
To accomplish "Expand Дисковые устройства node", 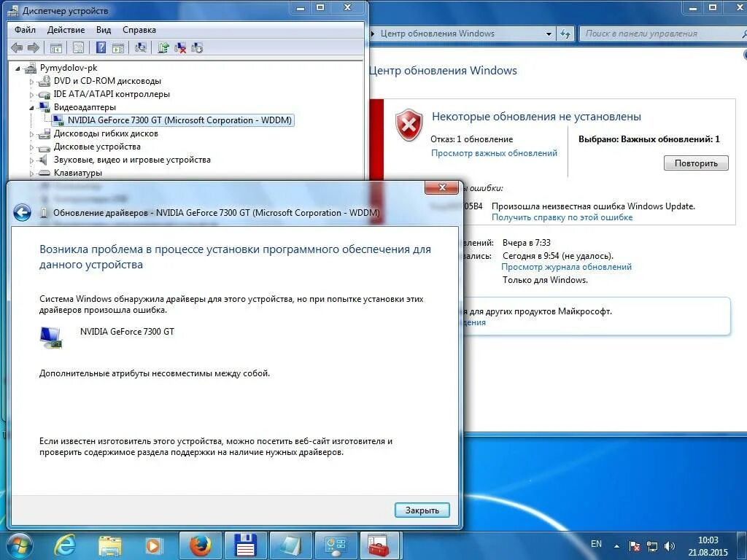I will coord(31,147).
